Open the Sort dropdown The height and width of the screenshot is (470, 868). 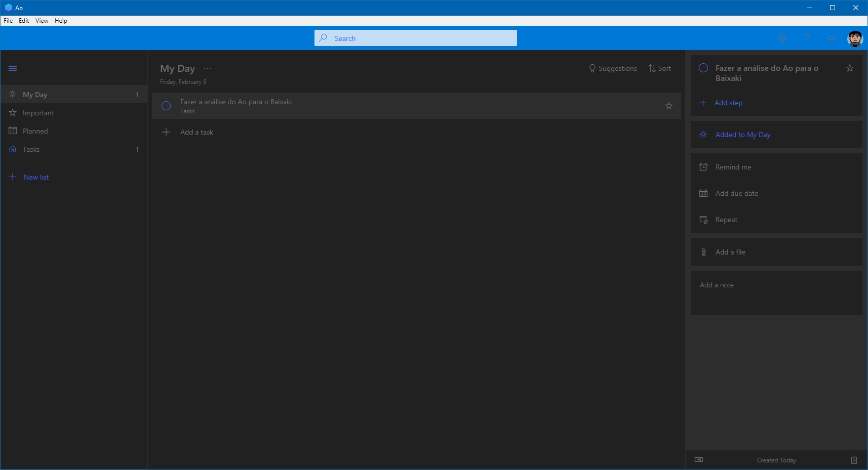pos(659,68)
